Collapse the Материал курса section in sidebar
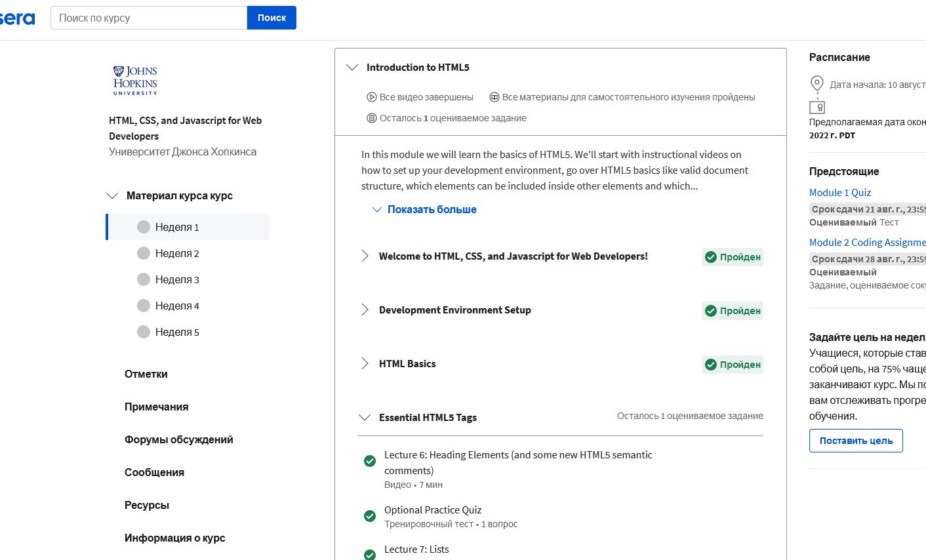This screenshot has height=560, width=926. pyautogui.click(x=112, y=195)
